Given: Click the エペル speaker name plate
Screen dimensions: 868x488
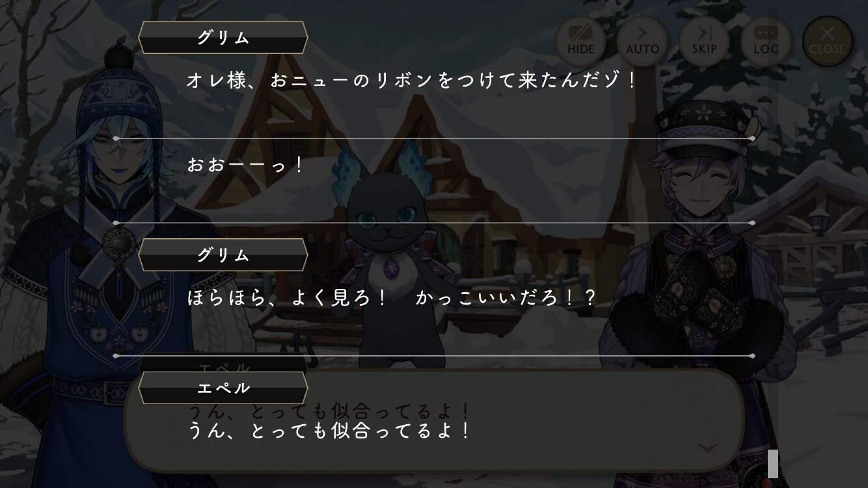Looking at the screenshot, I should point(223,388).
